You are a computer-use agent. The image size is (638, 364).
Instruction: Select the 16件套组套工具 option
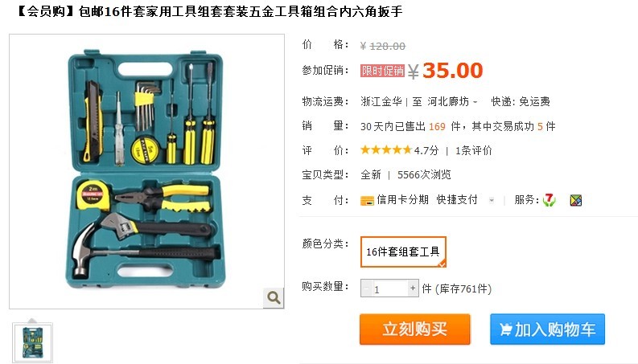pos(403,252)
